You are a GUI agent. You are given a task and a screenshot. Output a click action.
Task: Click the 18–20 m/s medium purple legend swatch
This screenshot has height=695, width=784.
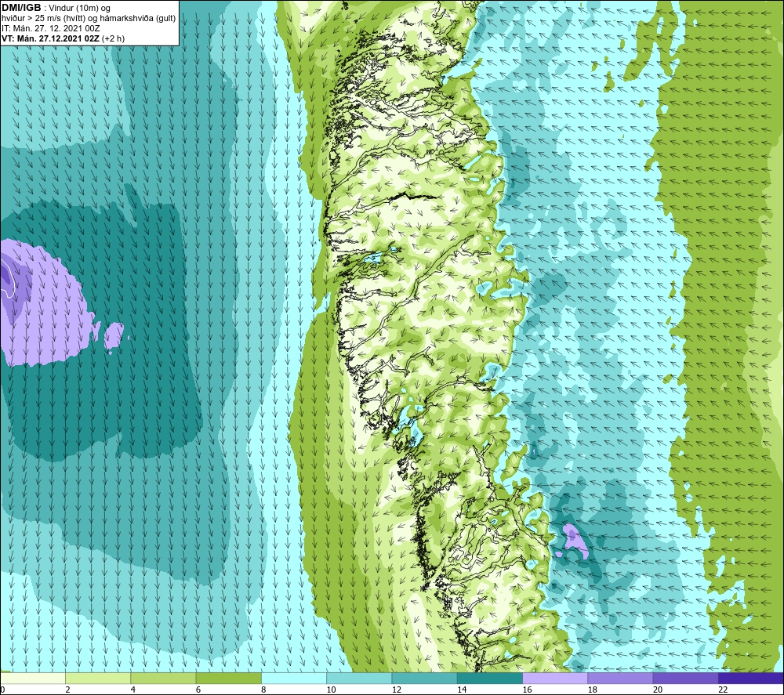click(x=620, y=678)
